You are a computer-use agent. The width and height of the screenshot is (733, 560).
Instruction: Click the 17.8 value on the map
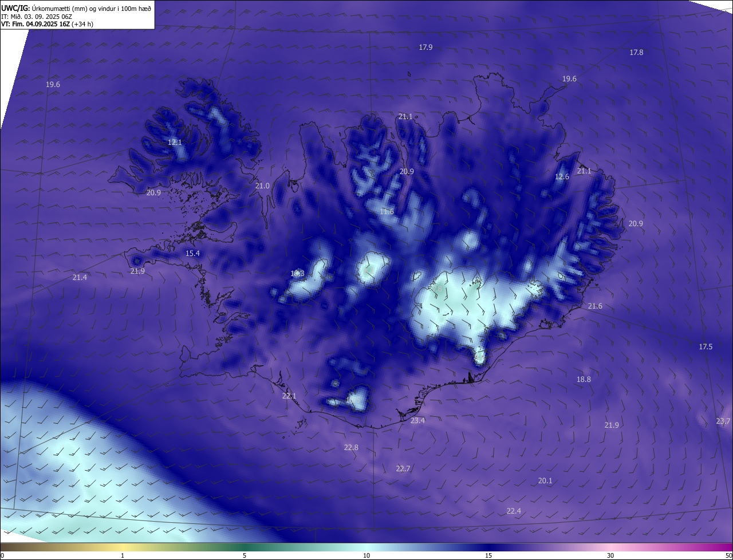click(x=636, y=52)
